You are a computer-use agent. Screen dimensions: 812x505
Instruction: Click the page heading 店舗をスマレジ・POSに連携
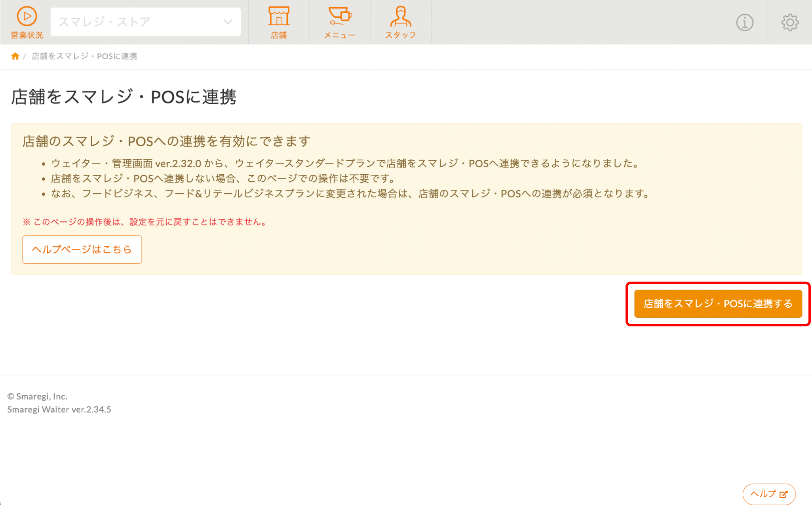[x=124, y=97]
